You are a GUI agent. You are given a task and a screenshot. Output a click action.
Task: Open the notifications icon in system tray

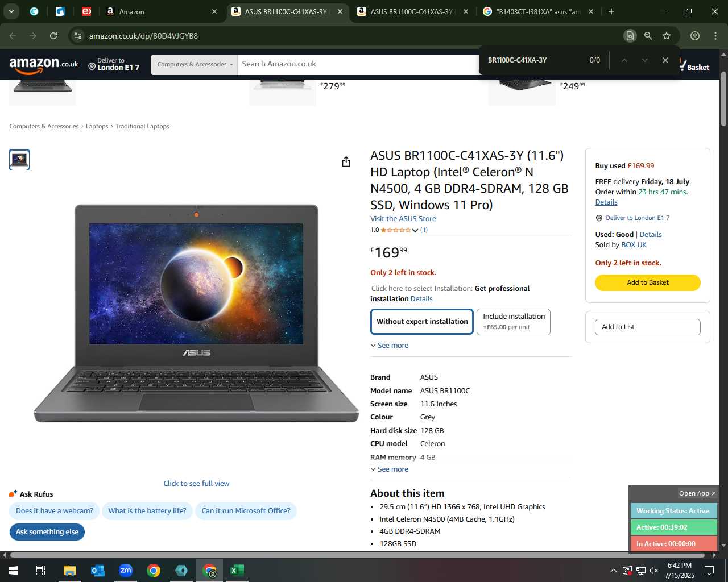click(709, 571)
